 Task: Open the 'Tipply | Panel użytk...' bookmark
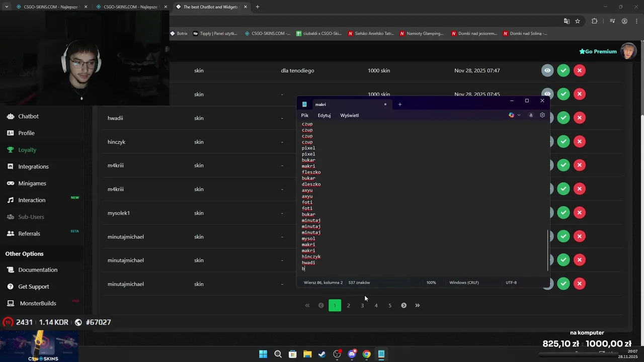(215, 34)
